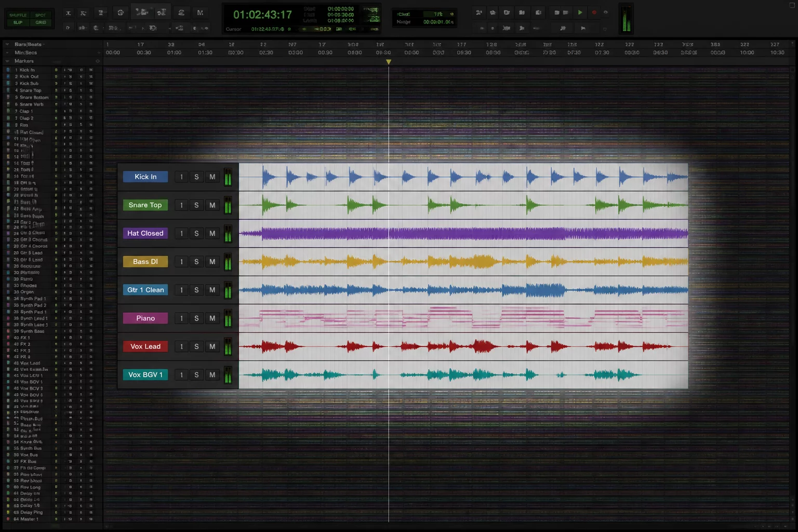Select the Bass DI track name button

click(x=145, y=262)
